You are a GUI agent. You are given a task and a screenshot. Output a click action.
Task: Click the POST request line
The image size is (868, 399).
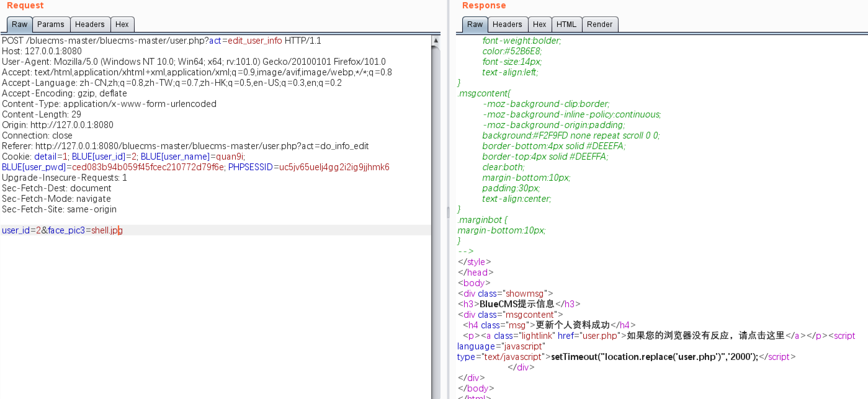(161, 40)
